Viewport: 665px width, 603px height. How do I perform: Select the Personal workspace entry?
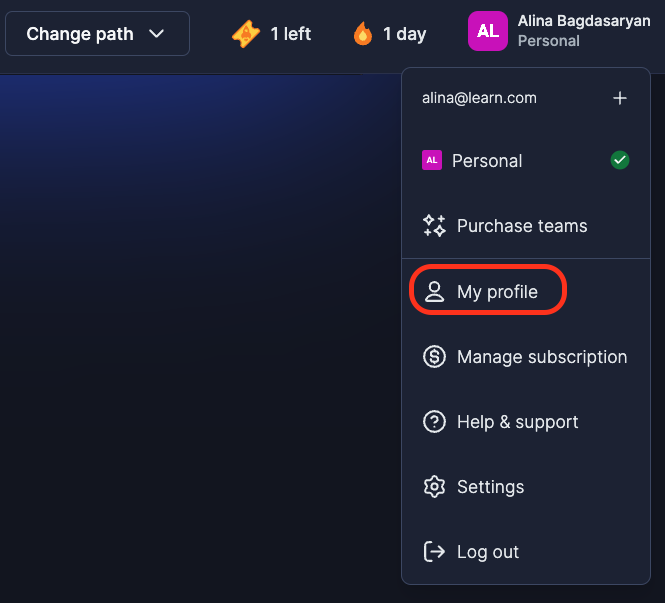click(x=525, y=161)
